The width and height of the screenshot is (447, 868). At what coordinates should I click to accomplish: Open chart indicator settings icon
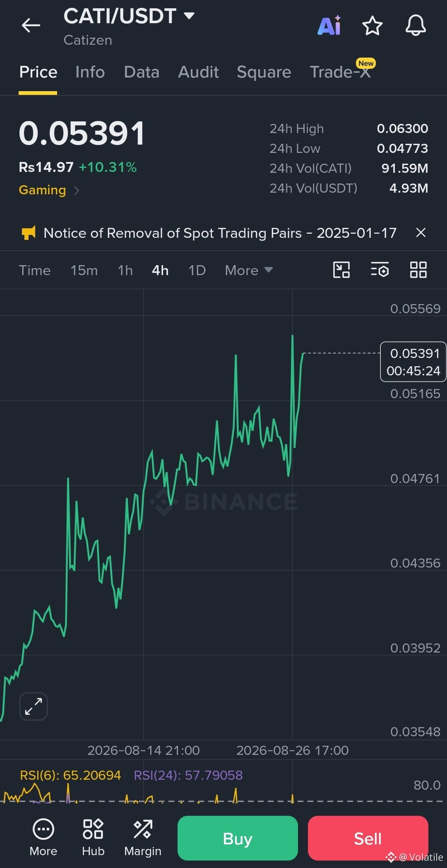click(380, 270)
